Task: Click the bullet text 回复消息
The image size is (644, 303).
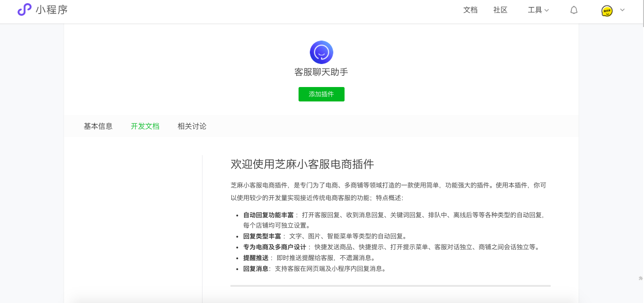Action: coord(256,269)
